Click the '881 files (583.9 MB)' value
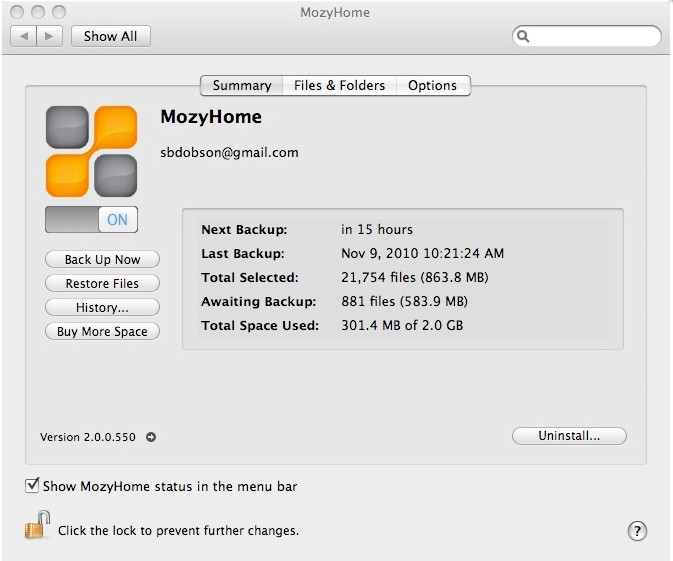Image resolution: width=673 pixels, height=561 pixels. pyautogui.click(x=404, y=301)
